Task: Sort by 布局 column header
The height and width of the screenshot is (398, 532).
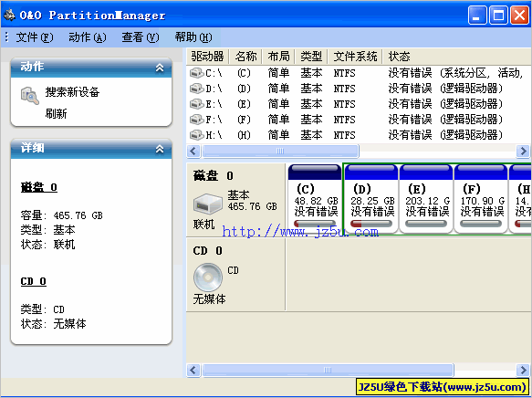Action: [278, 57]
